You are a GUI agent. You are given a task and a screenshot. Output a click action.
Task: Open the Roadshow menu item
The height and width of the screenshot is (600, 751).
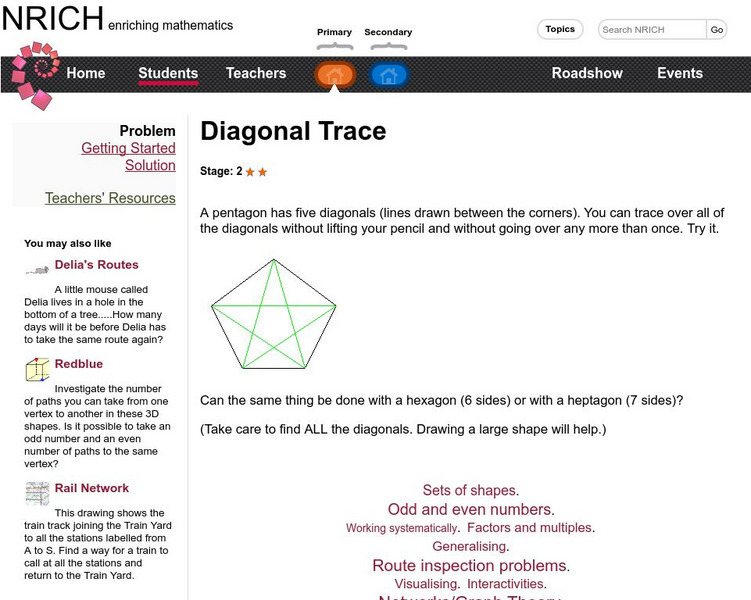[x=587, y=73]
